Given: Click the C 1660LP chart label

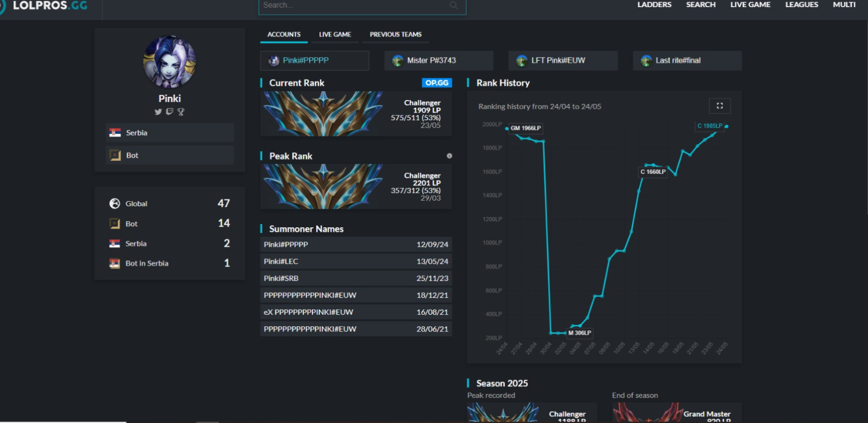Looking at the screenshot, I should (x=653, y=172).
